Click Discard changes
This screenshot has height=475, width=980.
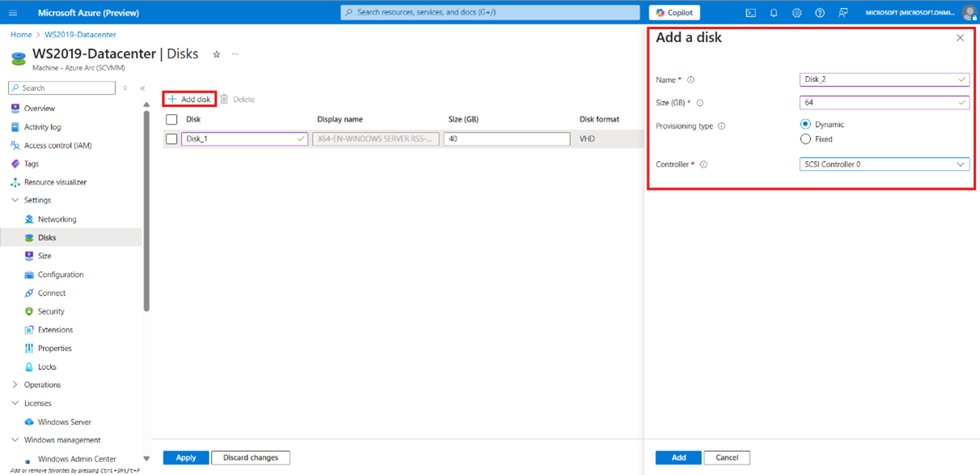(x=251, y=458)
